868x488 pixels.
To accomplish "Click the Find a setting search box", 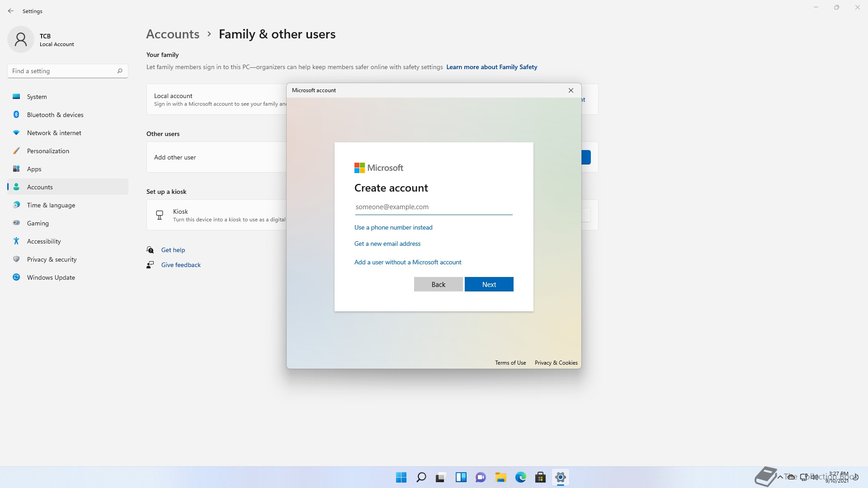I will click(x=68, y=71).
